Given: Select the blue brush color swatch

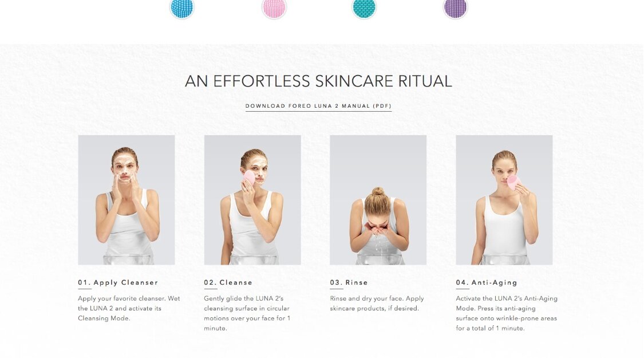Looking at the screenshot, I should pyautogui.click(x=182, y=8).
